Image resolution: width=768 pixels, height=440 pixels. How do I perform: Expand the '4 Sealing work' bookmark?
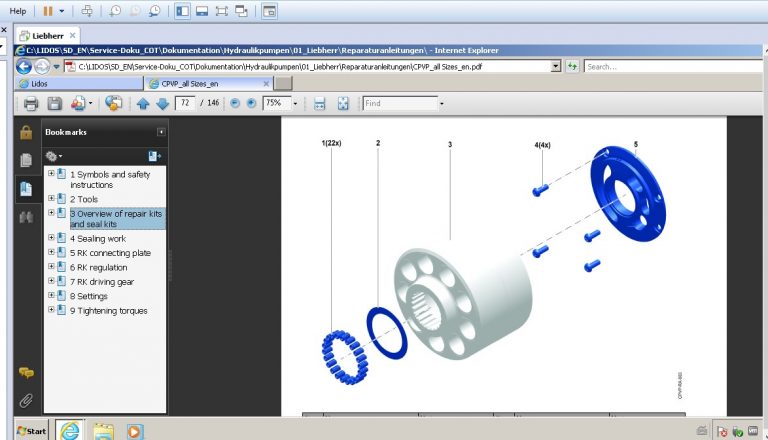pyautogui.click(x=51, y=238)
